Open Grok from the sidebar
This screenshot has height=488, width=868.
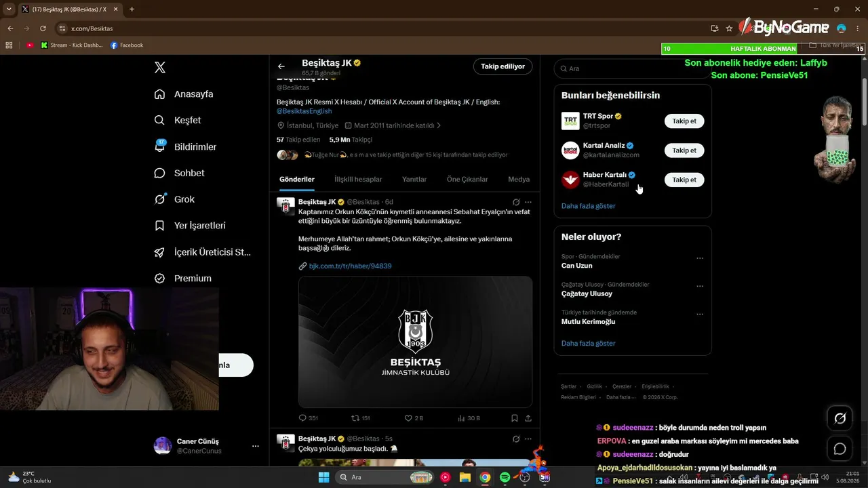174,199
